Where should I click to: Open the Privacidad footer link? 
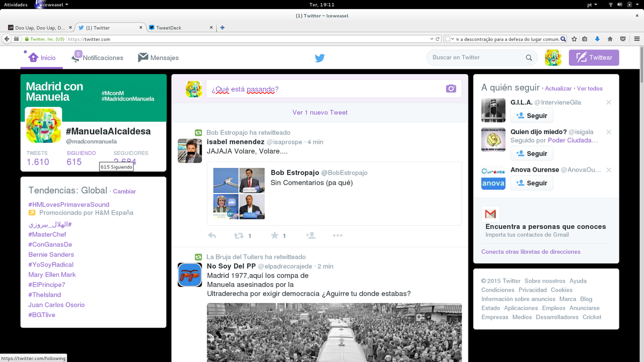pyautogui.click(x=532, y=290)
